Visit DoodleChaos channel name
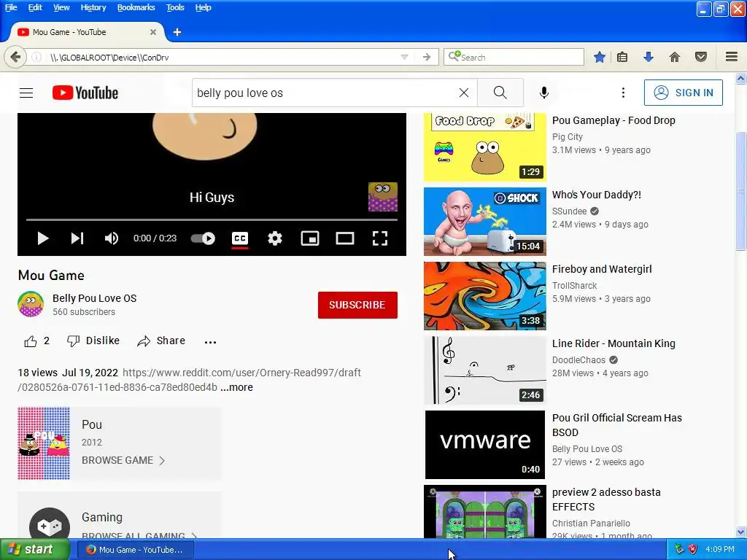 (x=578, y=360)
